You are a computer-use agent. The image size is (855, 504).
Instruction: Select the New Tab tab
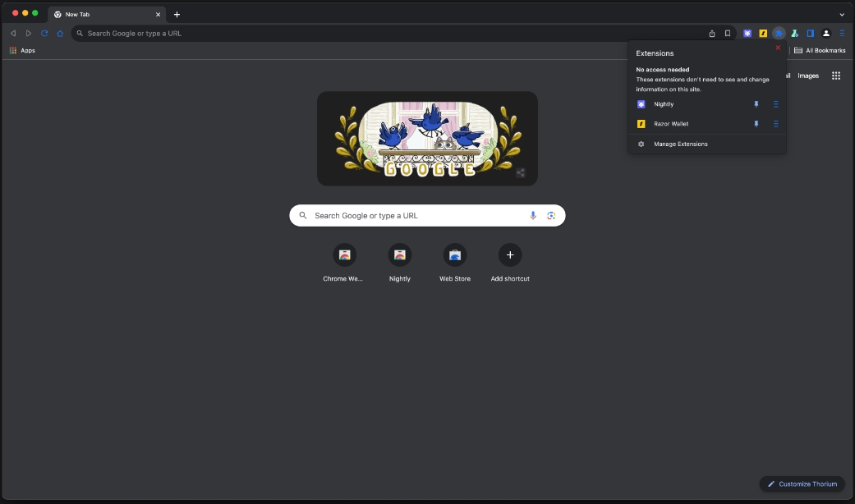[106, 14]
